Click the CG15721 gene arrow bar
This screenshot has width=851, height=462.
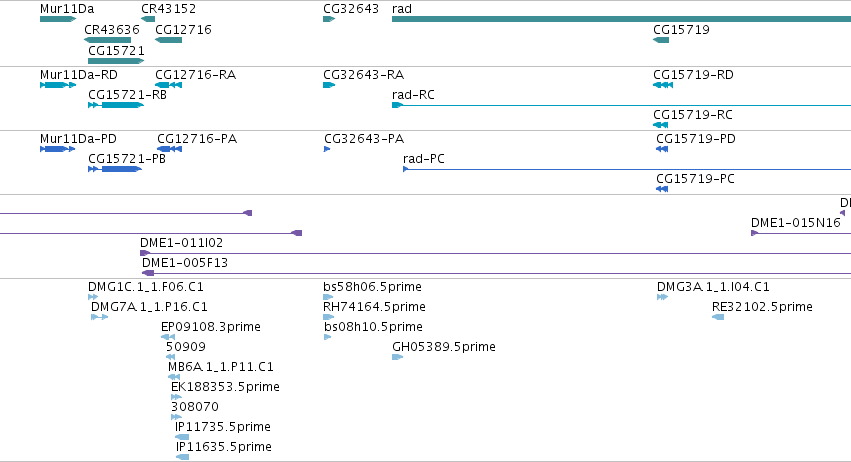pos(116,61)
